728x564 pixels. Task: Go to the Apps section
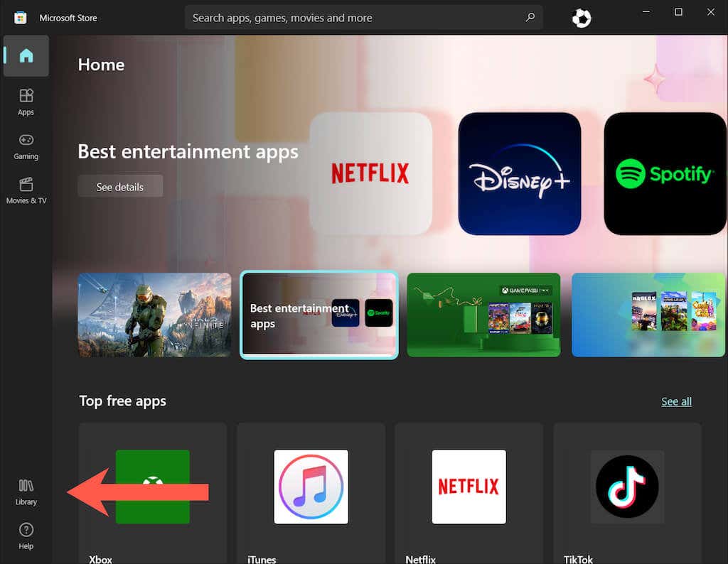coord(26,102)
